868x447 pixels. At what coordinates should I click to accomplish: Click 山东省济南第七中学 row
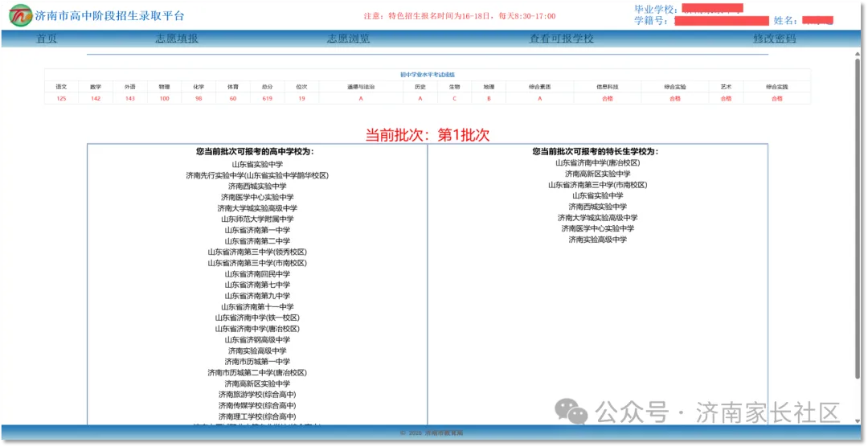[257, 285]
